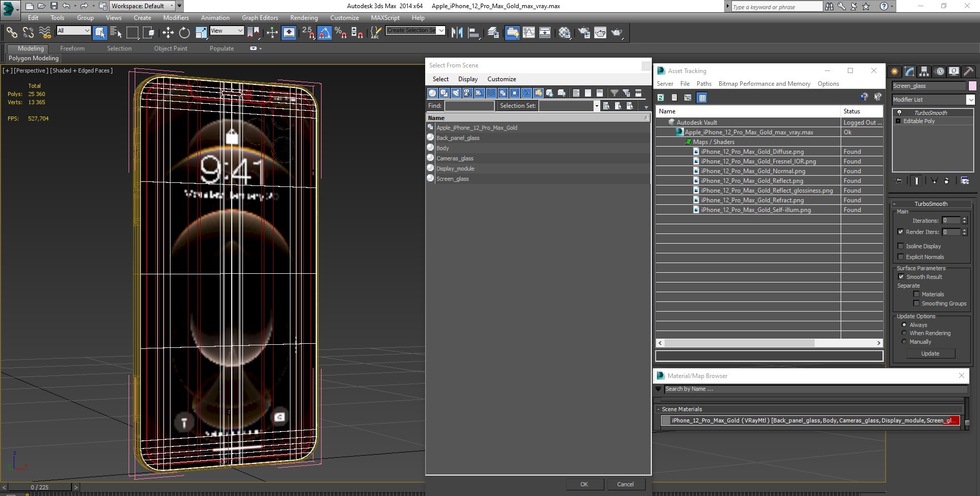Viewport: 980px width, 496px height.
Task: Enable Separate by Smoothing Groups checkbox
Action: pyautogui.click(x=916, y=303)
